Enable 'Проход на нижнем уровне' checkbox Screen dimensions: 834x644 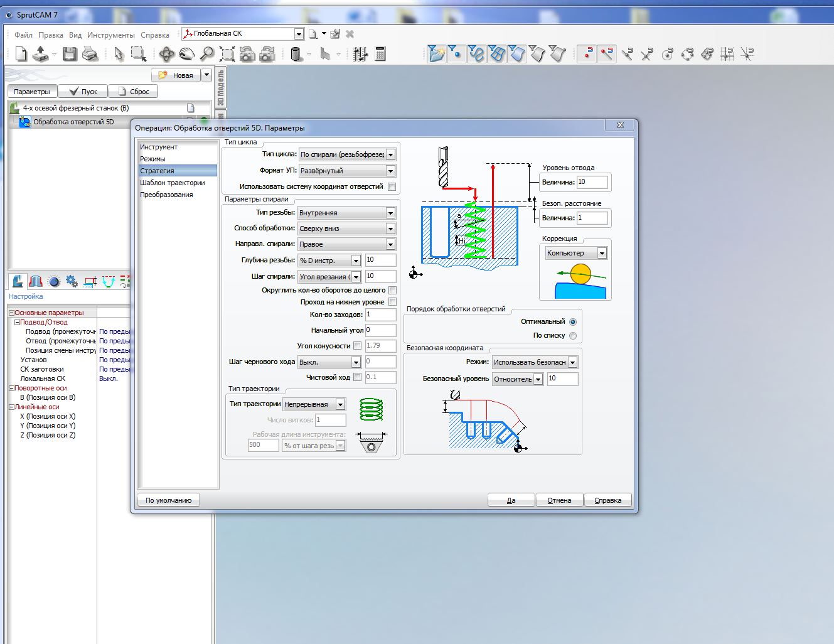tap(392, 302)
